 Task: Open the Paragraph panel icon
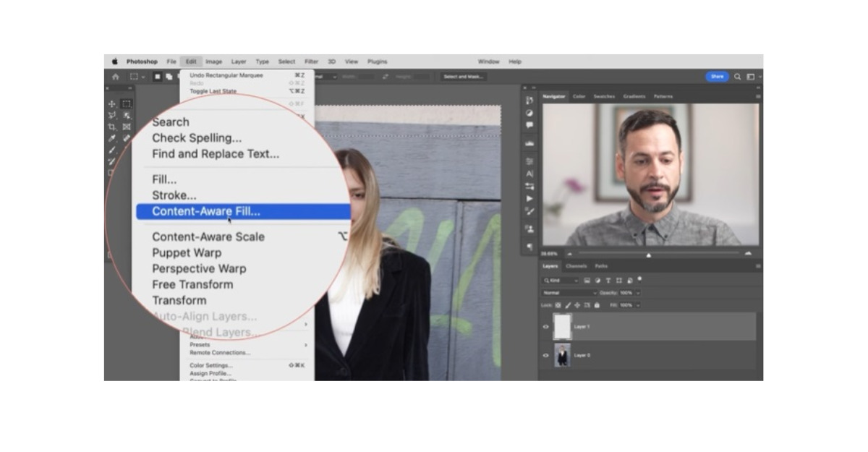[x=529, y=247]
